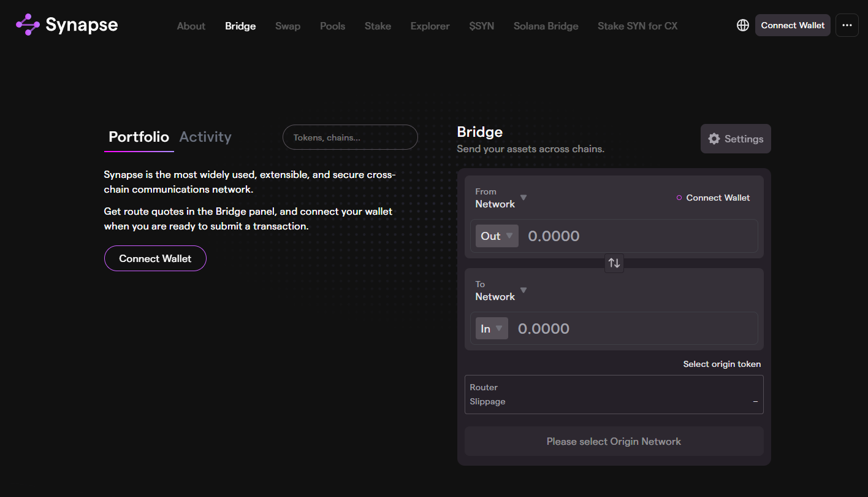Go to Solana Bridge
This screenshot has height=497, width=868.
tap(546, 26)
